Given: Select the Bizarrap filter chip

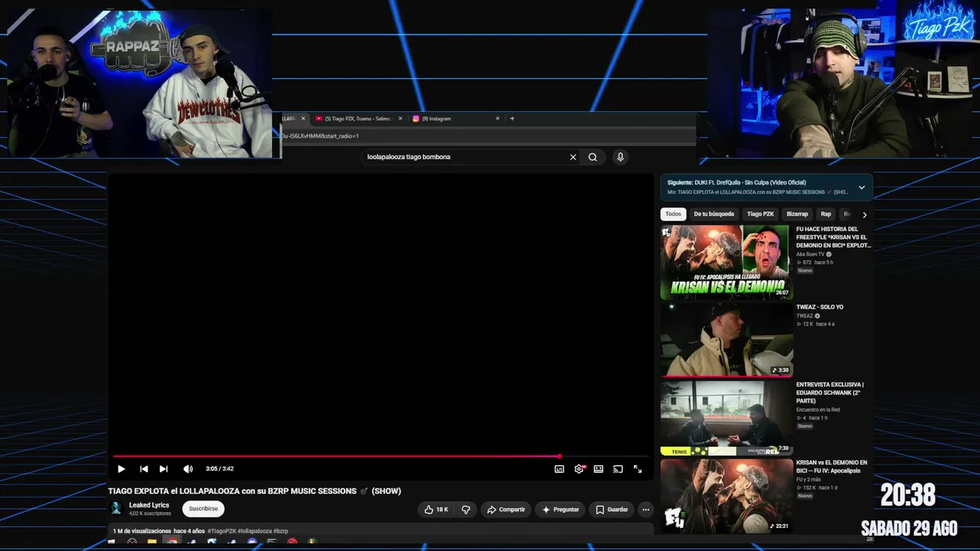Looking at the screenshot, I should [x=797, y=214].
